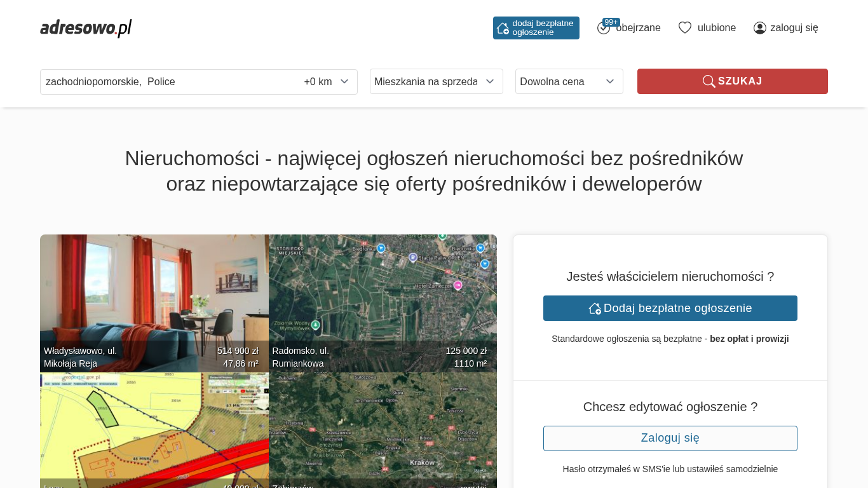
Task: Click the adresowo.pl logo
Action: coord(86,28)
